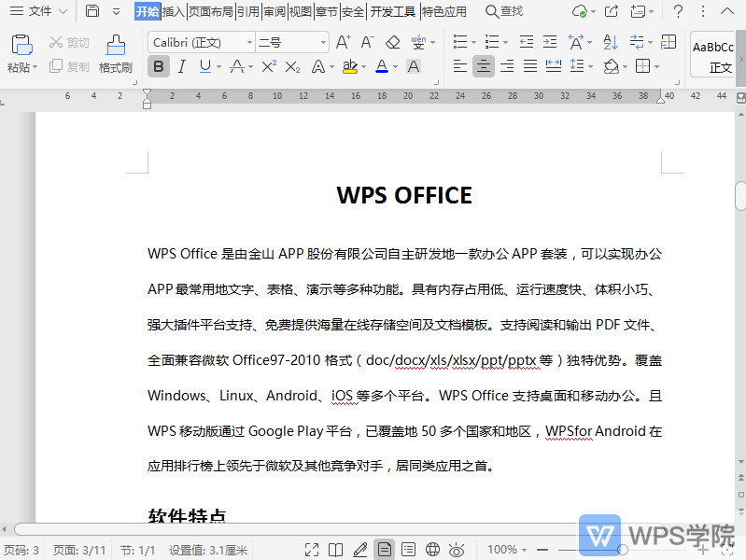Click the cloud sync status icon
746x560 pixels.
click(x=579, y=11)
